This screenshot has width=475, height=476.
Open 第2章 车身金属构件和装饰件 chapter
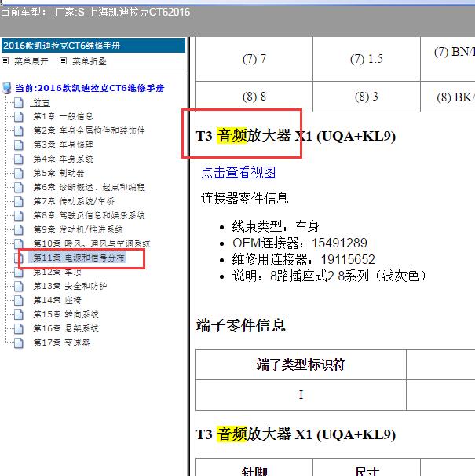(x=89, y=130)
